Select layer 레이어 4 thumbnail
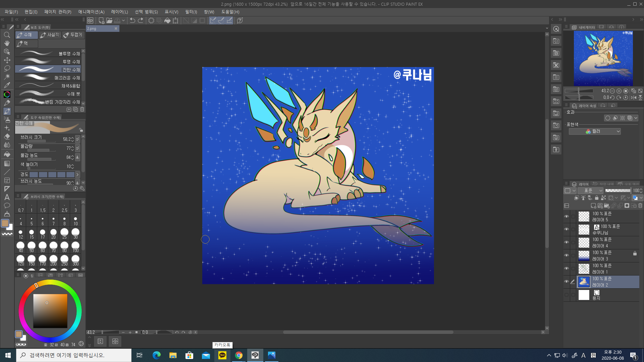The image size is (644, 362). 584,243
